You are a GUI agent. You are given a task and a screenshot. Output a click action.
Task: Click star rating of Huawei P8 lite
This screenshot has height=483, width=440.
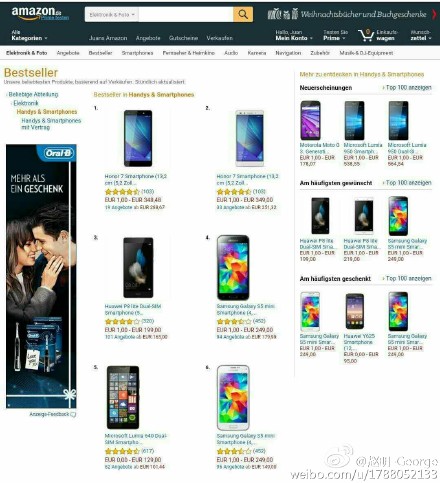pyautogui.click(x=122, y=322)
